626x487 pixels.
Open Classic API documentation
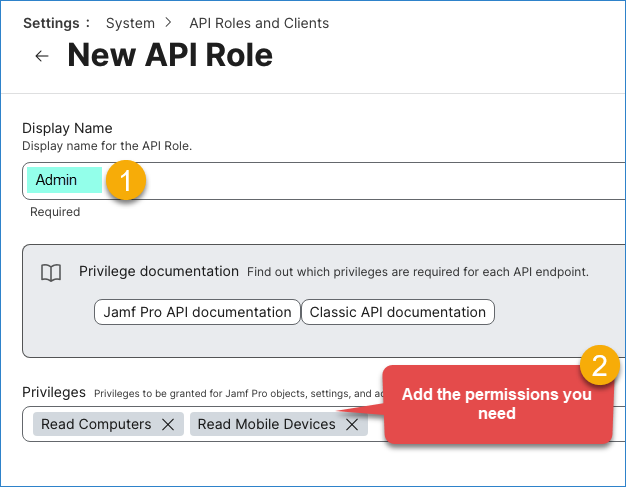click(x=397, y=312)
